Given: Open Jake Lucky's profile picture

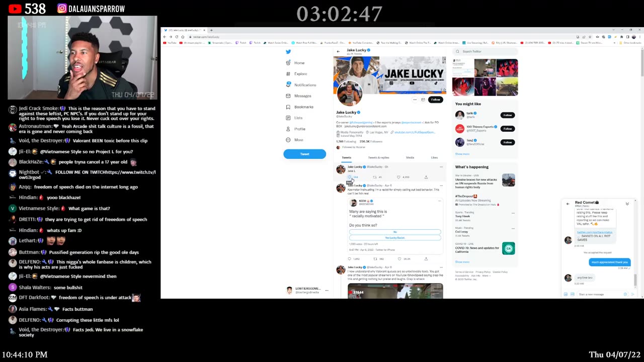Looking at the screenshot, I should [x=349, y=94].
